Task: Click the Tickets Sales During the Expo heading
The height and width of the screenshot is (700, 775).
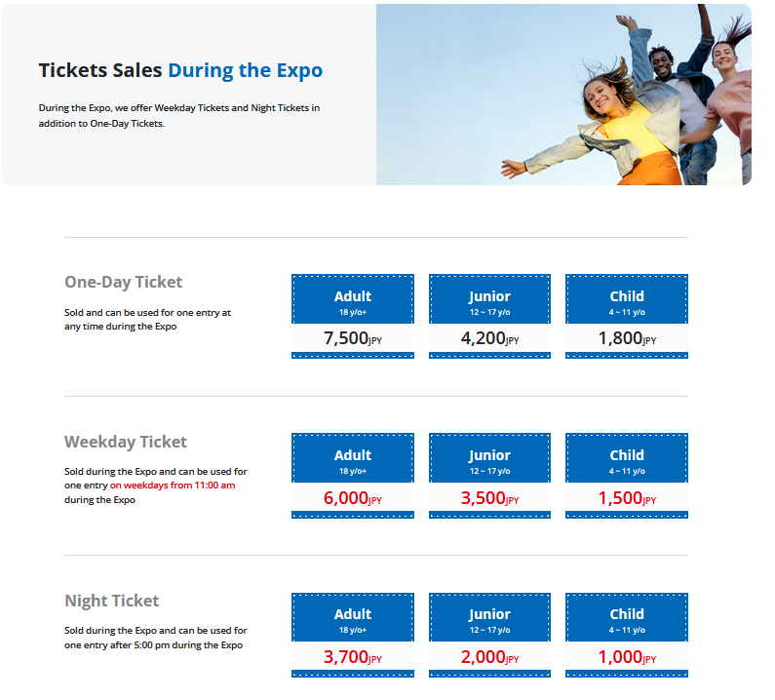Action: [x=180, y=70]
